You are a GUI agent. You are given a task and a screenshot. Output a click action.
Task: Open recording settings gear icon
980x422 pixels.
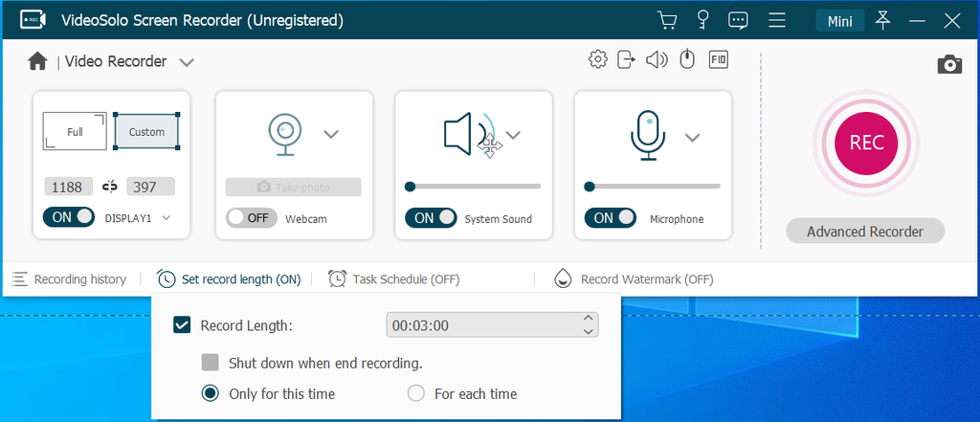598,59
